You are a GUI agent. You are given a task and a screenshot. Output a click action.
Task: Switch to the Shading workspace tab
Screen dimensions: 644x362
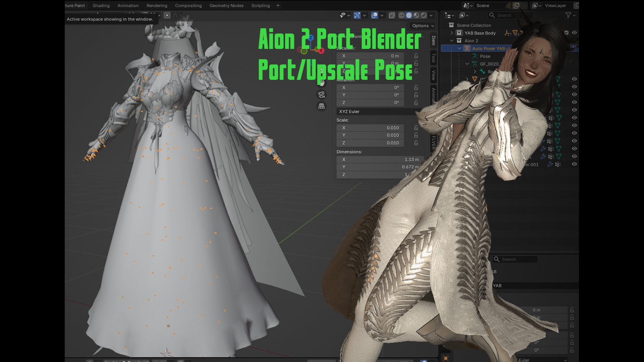[101, 6]
